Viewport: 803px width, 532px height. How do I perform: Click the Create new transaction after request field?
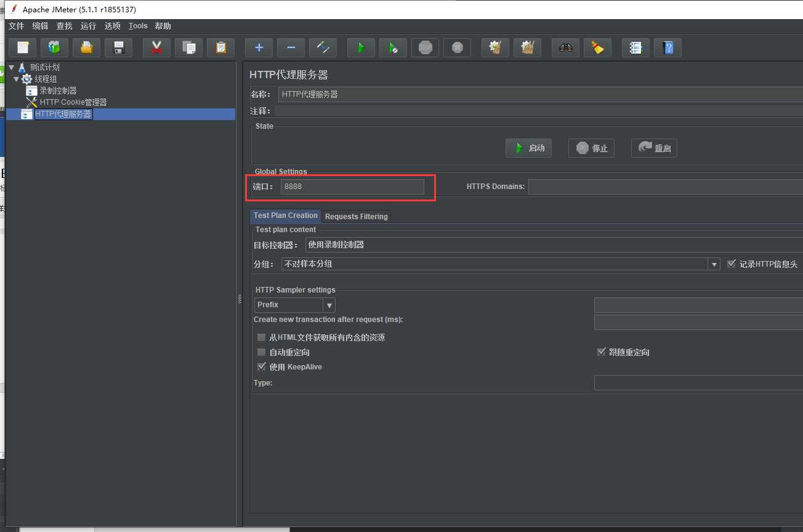point(698,322)
